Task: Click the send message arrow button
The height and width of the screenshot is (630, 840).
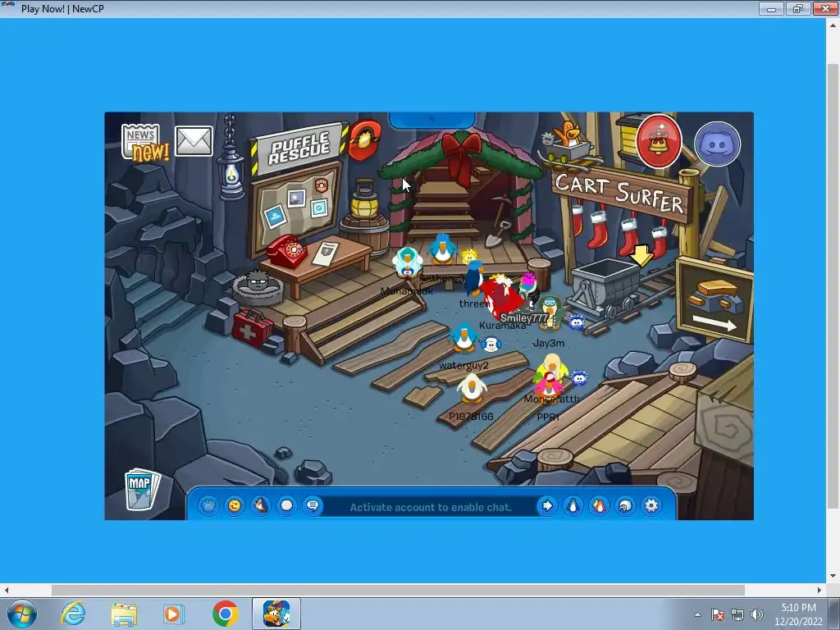Action: point(547,505)
